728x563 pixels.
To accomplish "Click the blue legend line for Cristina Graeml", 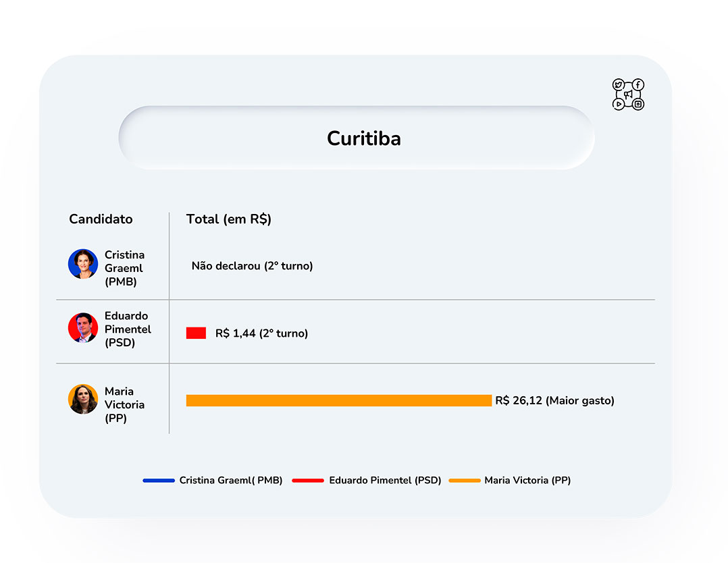I will 159,481.
